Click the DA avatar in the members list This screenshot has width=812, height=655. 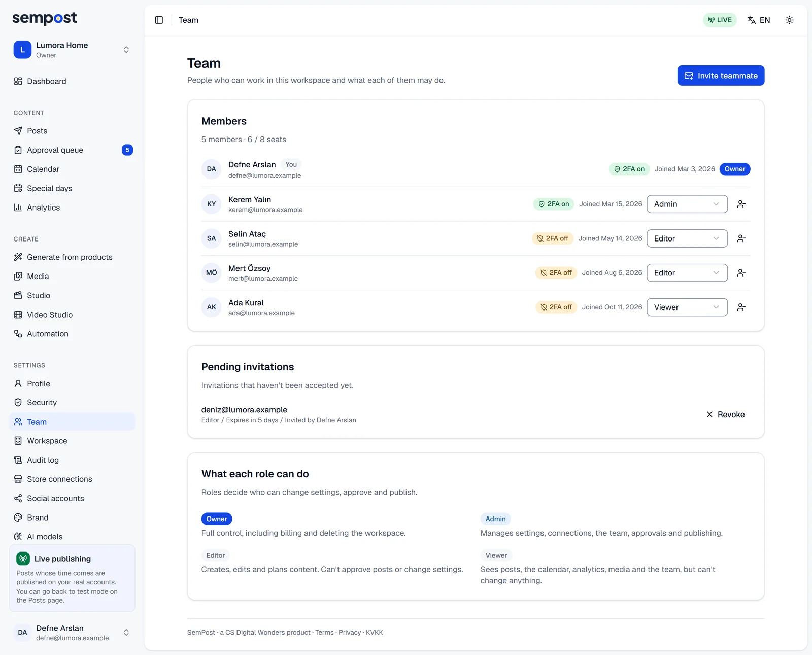coord(212,169)
